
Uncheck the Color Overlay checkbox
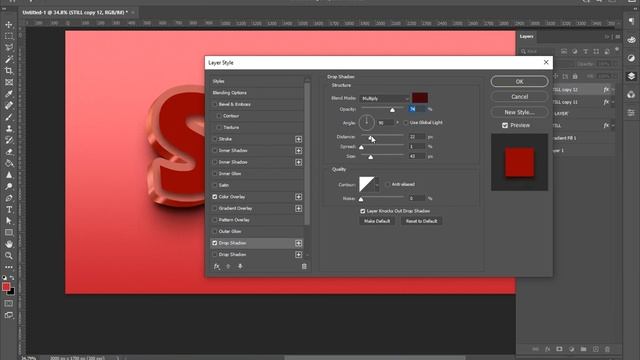[215, 197]
